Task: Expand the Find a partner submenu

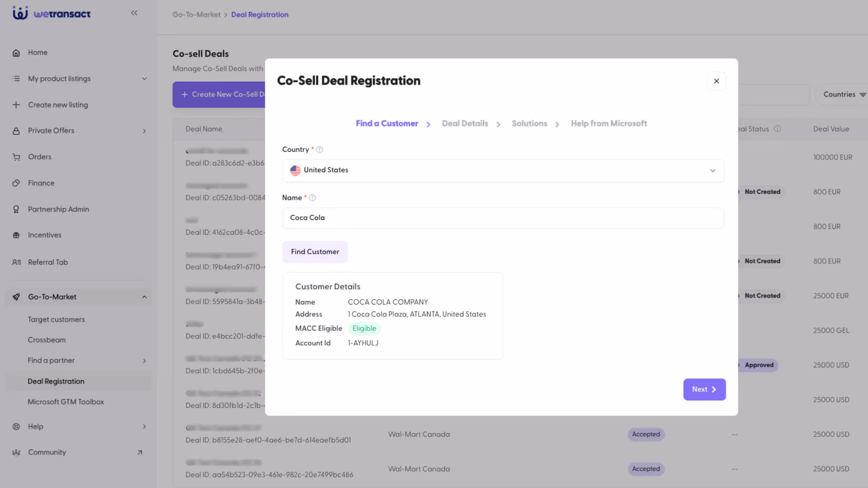Action: (144, 361)
